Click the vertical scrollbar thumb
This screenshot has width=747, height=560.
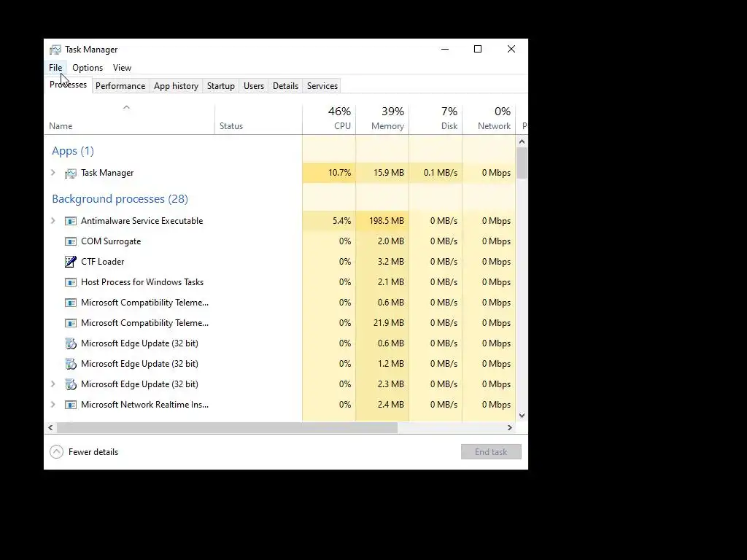[x=522, y=163]
